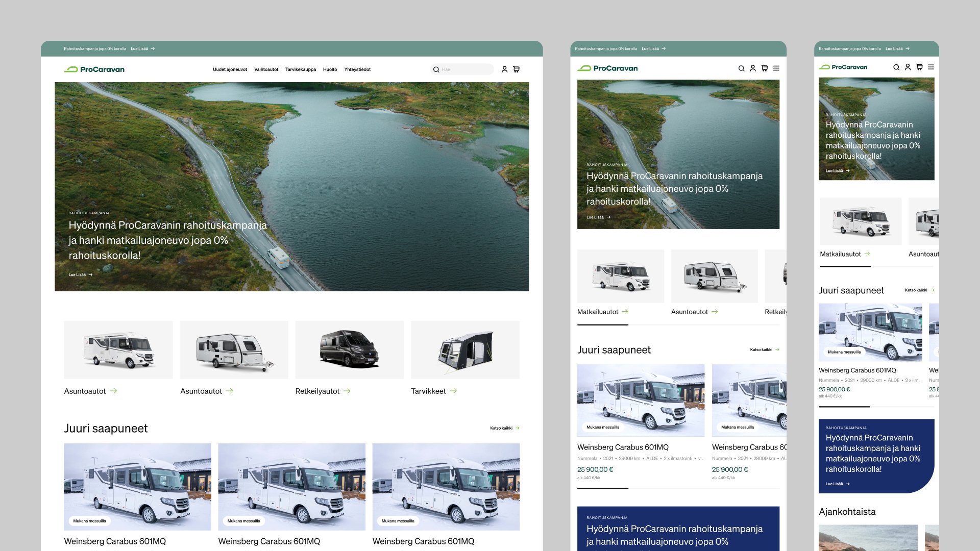This screenshot has height=551, width=980.
Task: Open Uudet ajoneuvot menu item
Action: coord(230,69)
